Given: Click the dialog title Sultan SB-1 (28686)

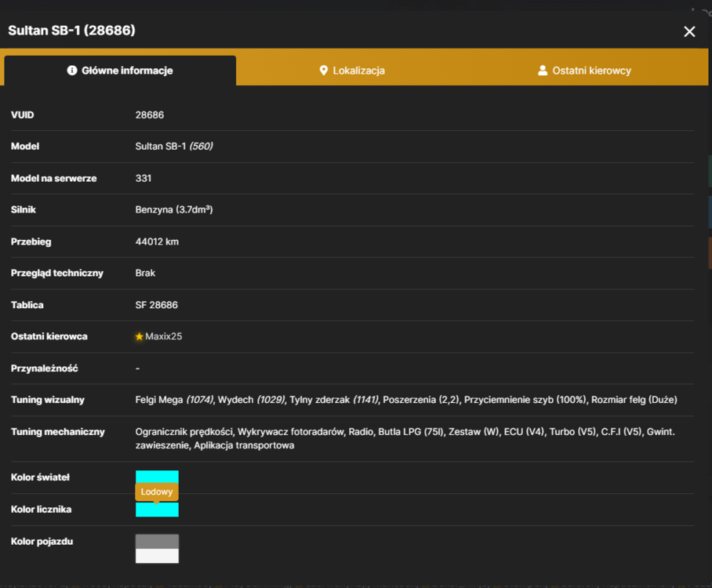Looking at the screenshot, I should click(x=71, y=31).
